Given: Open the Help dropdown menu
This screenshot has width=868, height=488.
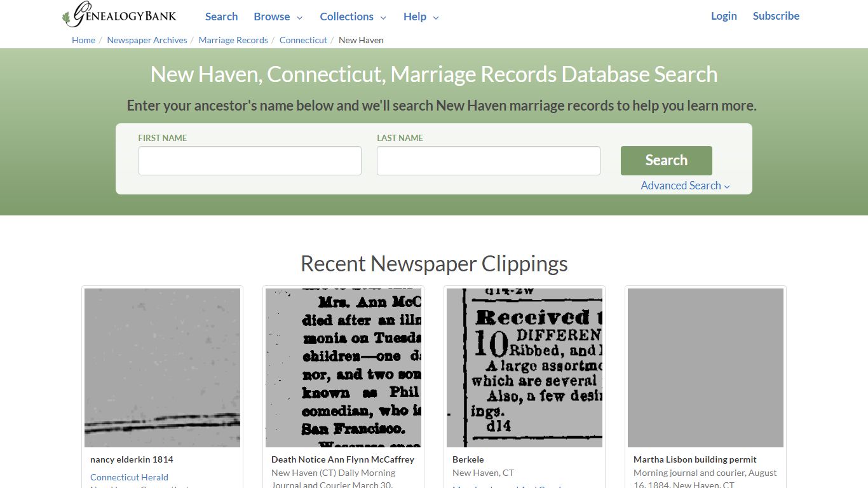Looking at the screenshot, I should [421, 17].
